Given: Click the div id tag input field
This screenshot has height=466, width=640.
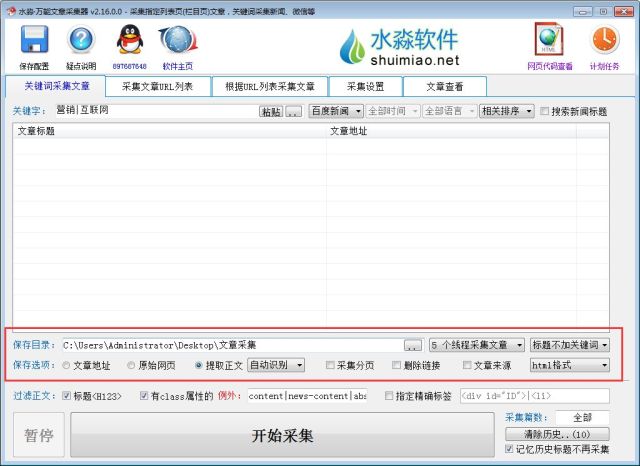Looking at the screenshot, I should tap(535, 396).
